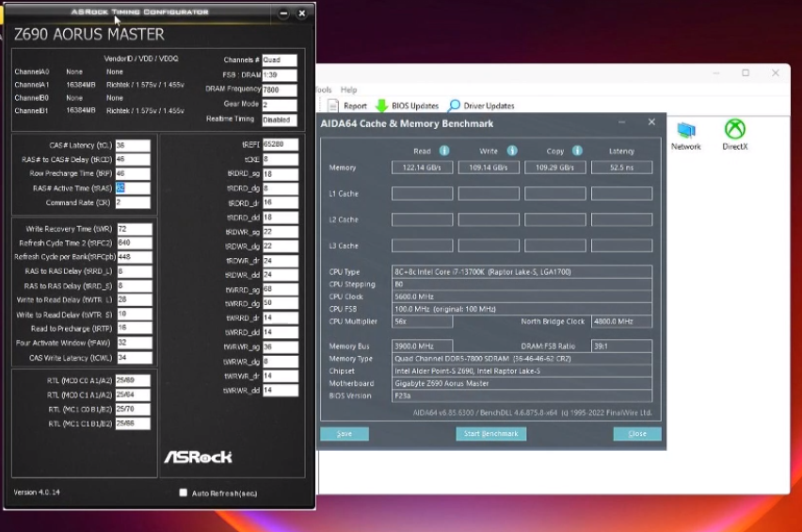Click the CAS Write Latency (tCWL) field

pos(135,358)
